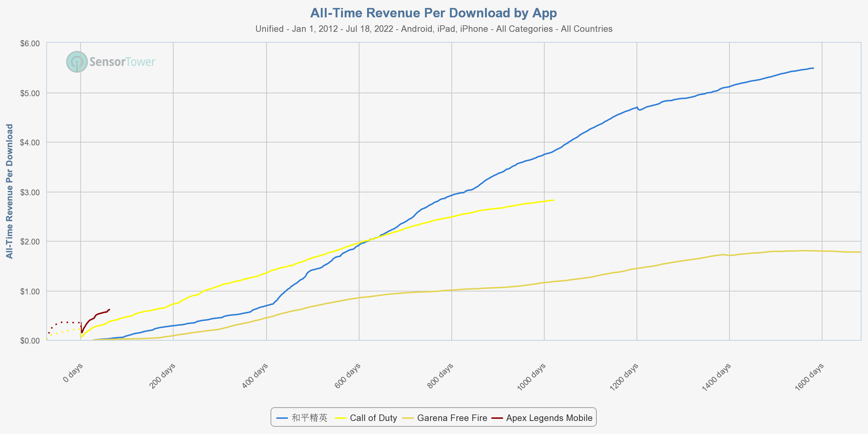Screen dimensions: 868x434
Task: Click the 800 days x-axis label
Action: (440, 376)
